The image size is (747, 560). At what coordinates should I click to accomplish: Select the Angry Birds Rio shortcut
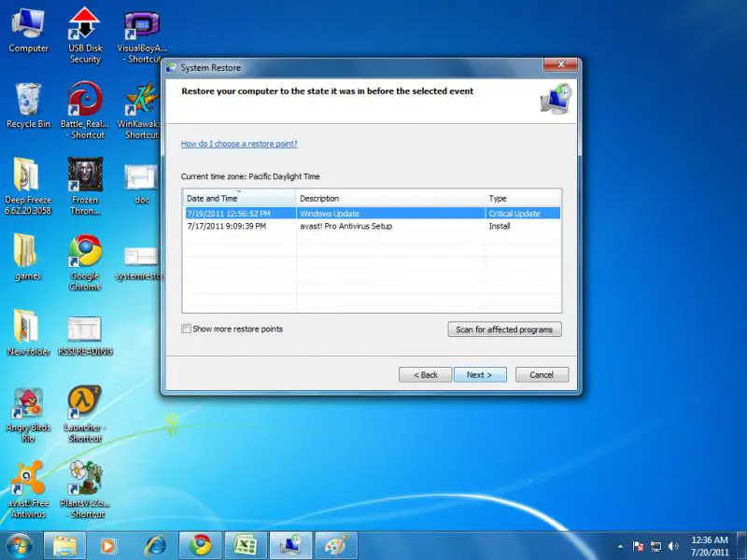[28, 414]
